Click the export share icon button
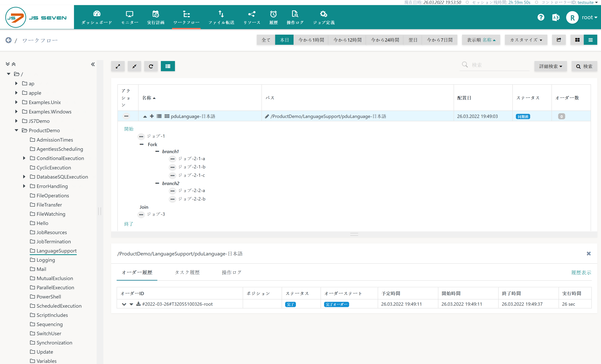The width and height of the screenshot is (601, 364). point(559,40)
